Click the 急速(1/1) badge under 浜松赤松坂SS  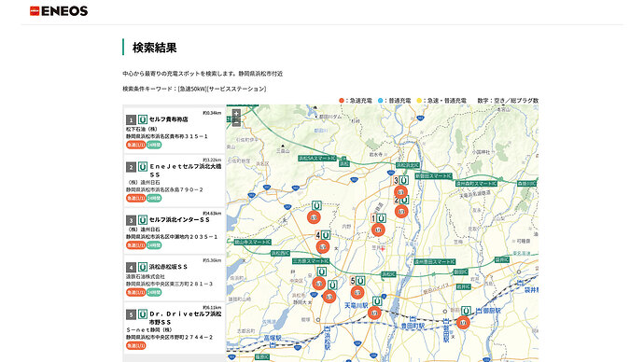coord(135,293)
